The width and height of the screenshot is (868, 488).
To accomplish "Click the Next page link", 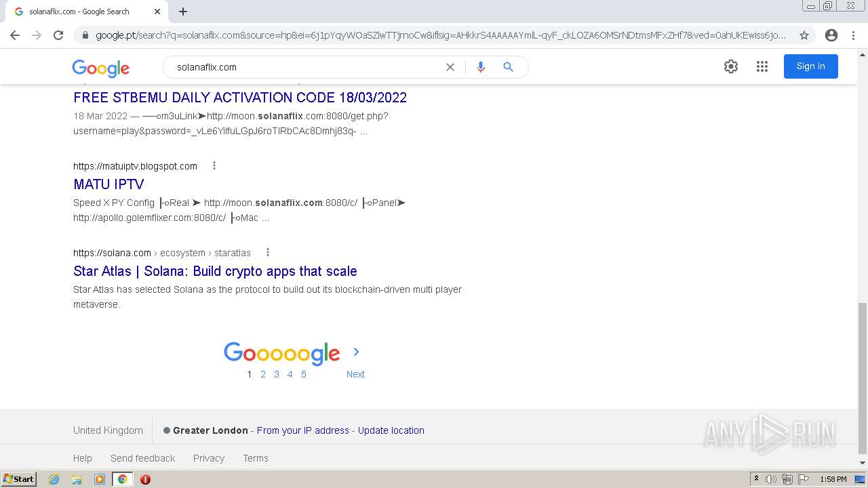I will pos(355,374).
